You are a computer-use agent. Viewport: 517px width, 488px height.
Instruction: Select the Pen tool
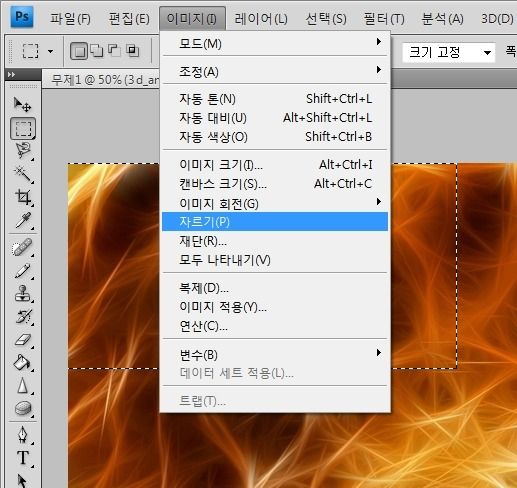(x=22, y=435)
